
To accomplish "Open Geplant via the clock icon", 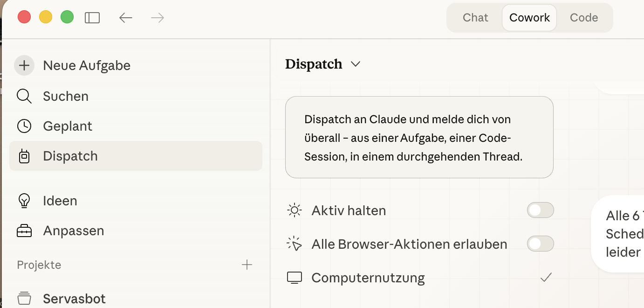I will (x=24, y=126).
